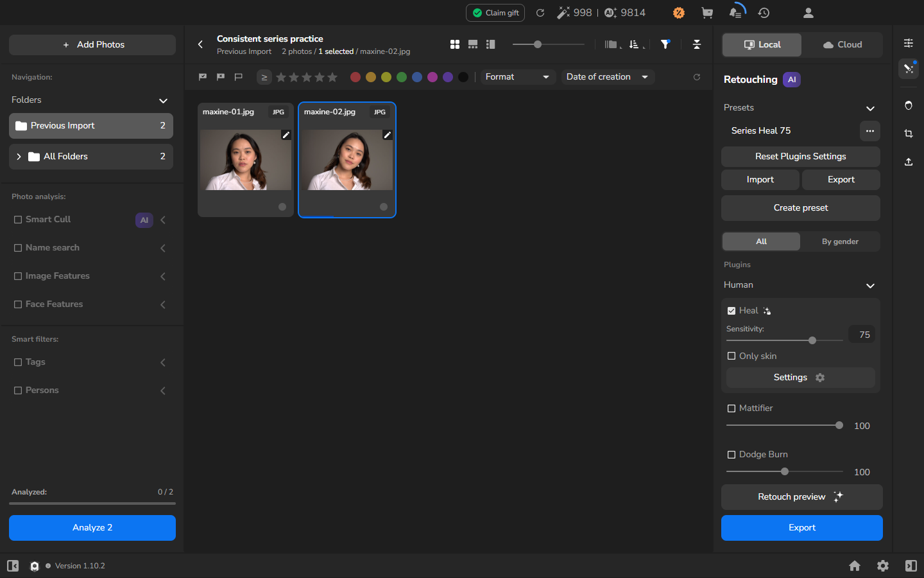
Task: Enable the Dodge Burn checkbox
Action: pyautogui.click(x=732, y=455)
